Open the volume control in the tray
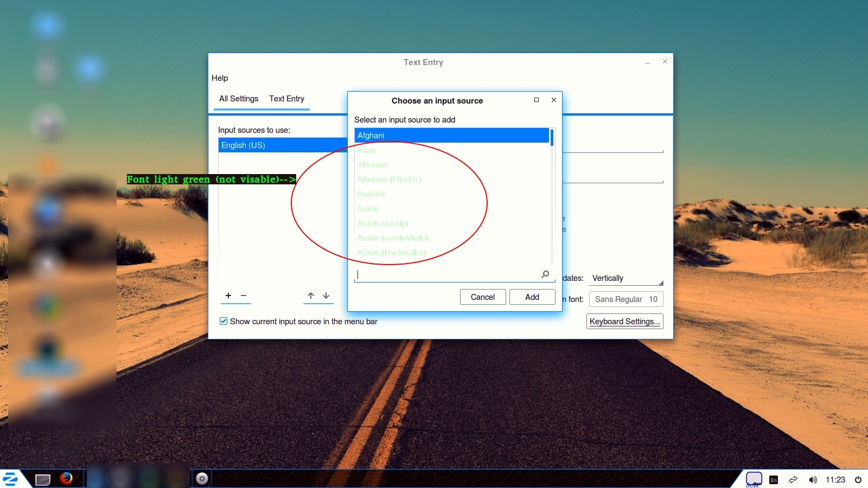Image resolution: width=868 pixels, height=488 pixels. 813,480
